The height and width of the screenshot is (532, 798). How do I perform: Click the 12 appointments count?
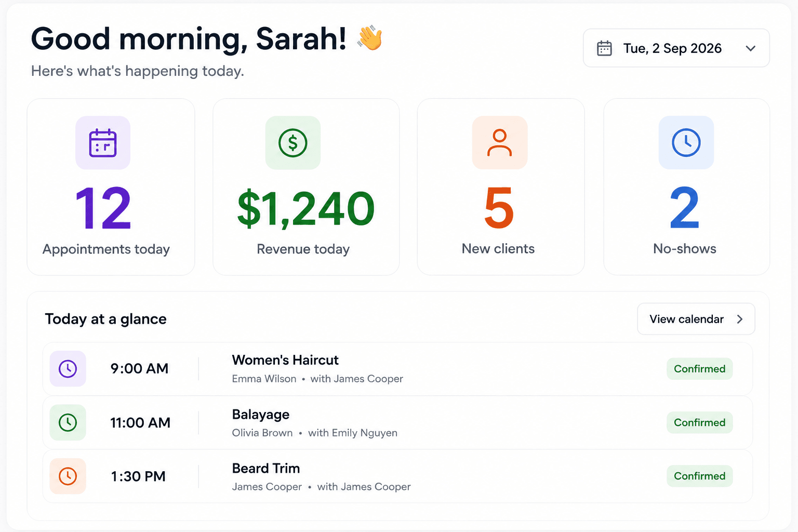103,208
